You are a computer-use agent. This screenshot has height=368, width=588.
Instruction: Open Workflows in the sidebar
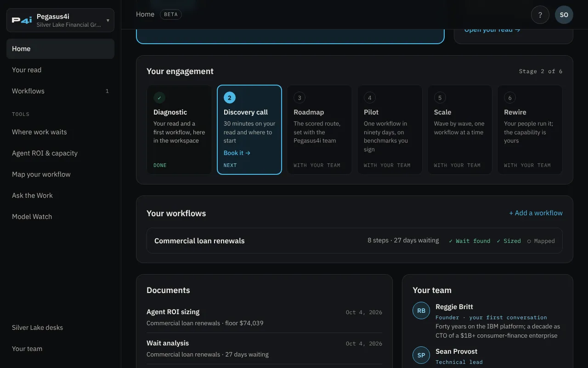click(60, 91)
